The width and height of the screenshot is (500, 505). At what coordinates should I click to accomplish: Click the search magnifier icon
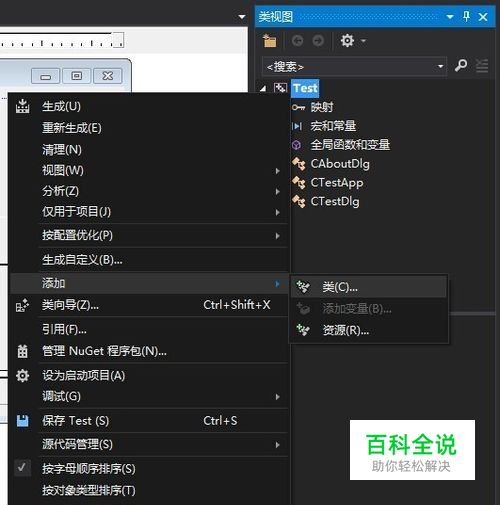pyautogui.click(x=461, y=65)
